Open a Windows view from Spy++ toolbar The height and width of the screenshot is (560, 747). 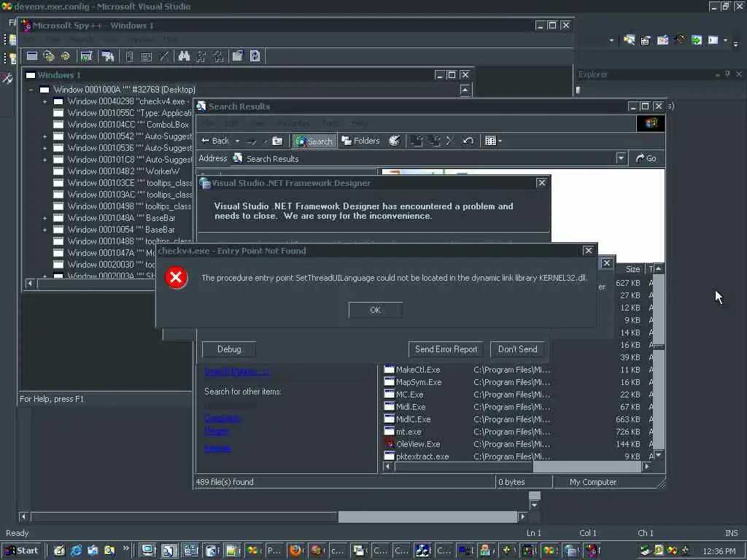[x=32, y=56]
